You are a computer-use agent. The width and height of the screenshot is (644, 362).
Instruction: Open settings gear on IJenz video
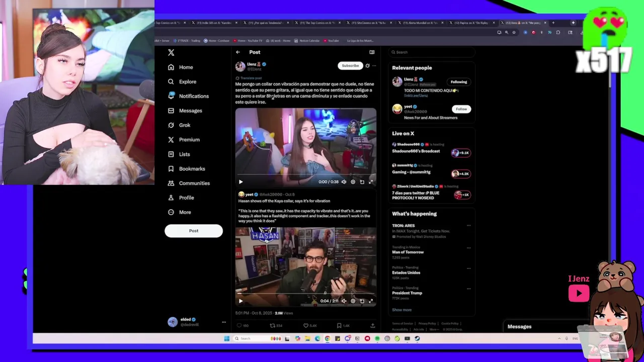pyautogui.click(x=353, y=182)
